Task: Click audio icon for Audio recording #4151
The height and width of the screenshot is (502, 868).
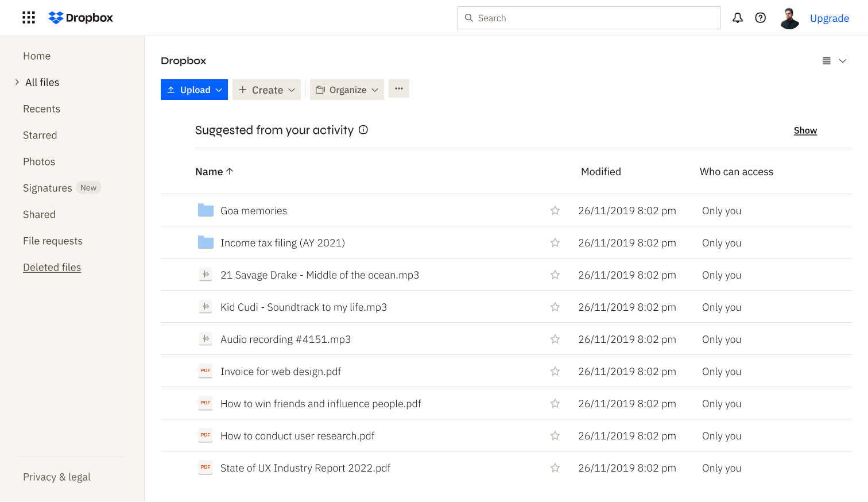Action: [206, 339]
